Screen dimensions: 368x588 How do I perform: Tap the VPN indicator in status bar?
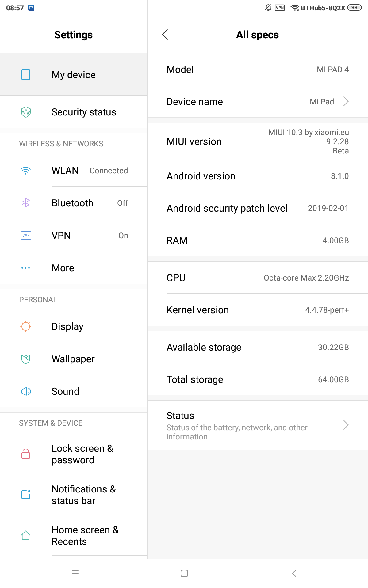pos(280,8)
